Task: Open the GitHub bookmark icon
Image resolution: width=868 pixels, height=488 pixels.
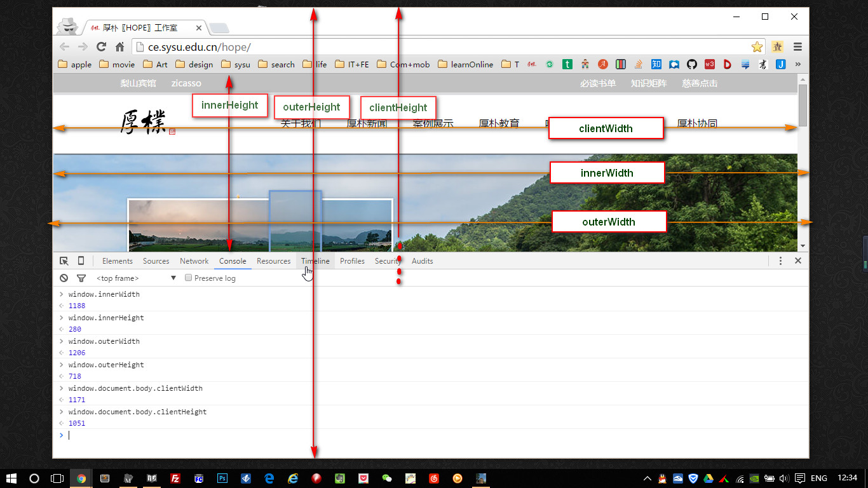Action: (692, 64)
